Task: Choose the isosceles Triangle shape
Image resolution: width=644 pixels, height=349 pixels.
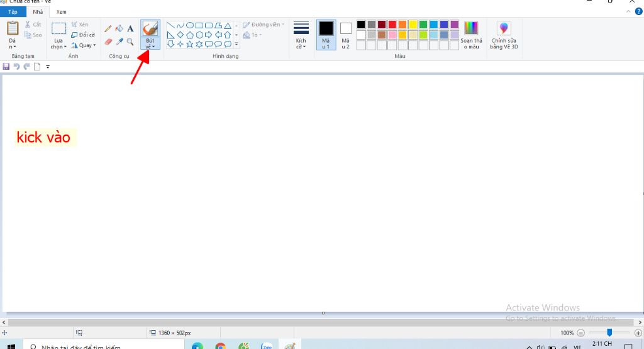Action: 228,25
